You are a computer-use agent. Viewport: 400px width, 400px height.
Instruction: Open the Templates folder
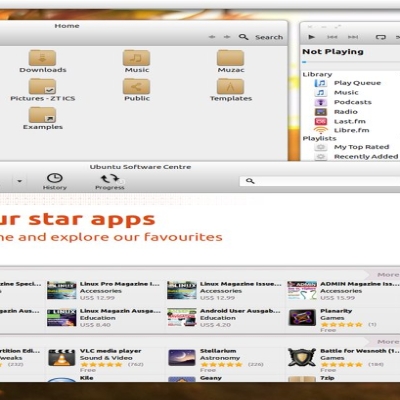[x=231, y=90]
